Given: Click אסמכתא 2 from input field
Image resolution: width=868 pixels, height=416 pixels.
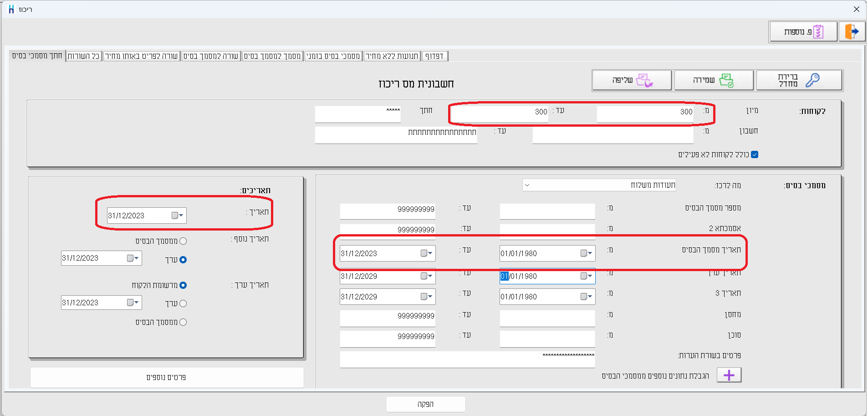Looking at the screenshot, I should click(x=547, y=231).
